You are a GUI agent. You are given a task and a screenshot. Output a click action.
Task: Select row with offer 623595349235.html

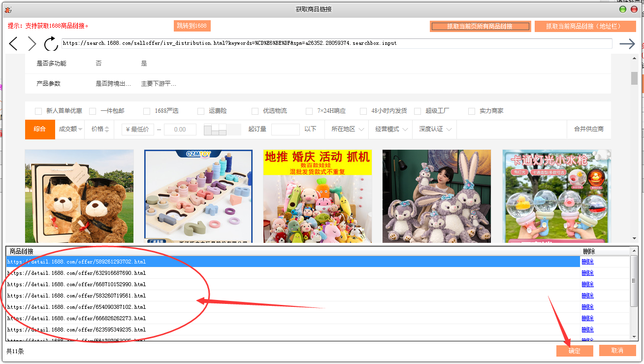pyautogui.click(x=293, y=330)
